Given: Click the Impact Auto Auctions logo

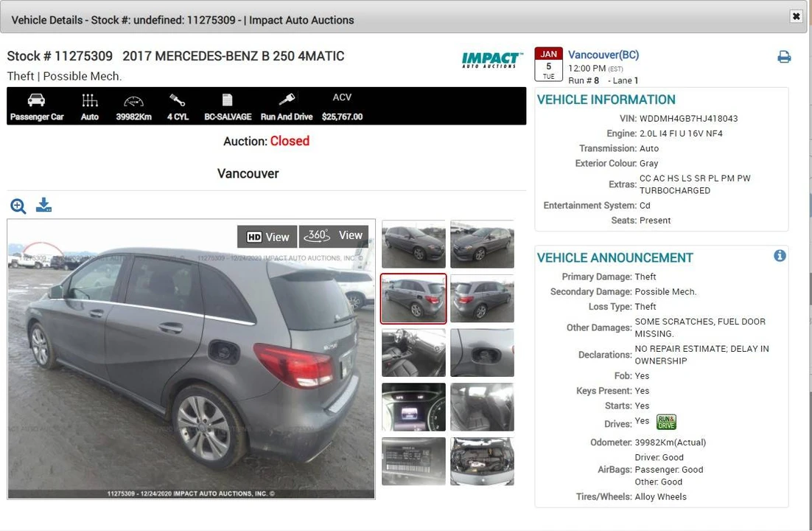Looking at the screenshot, I should click(x=491, y=60).
